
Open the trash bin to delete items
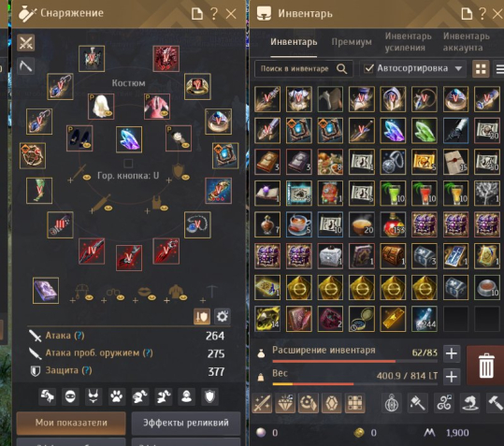coord(485,366)
